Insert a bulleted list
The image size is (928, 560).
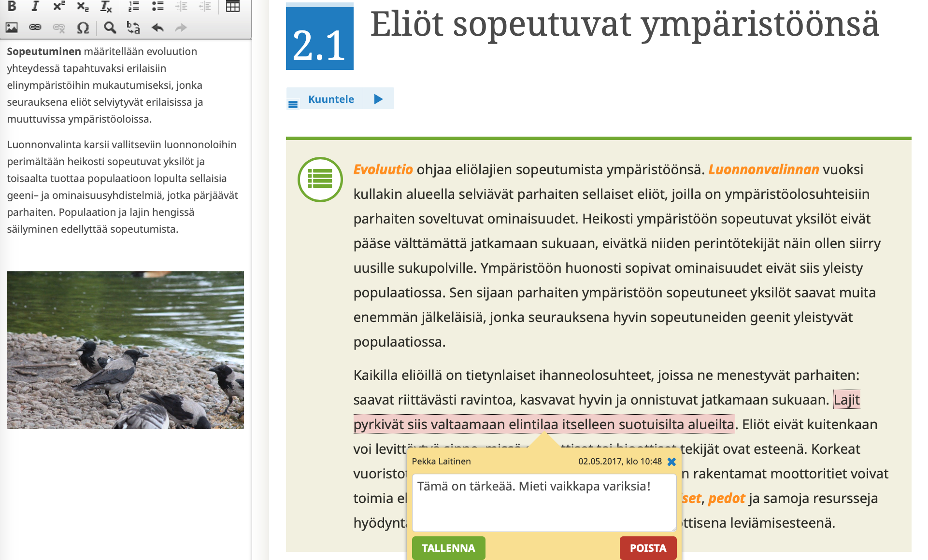tap(157, 6)
